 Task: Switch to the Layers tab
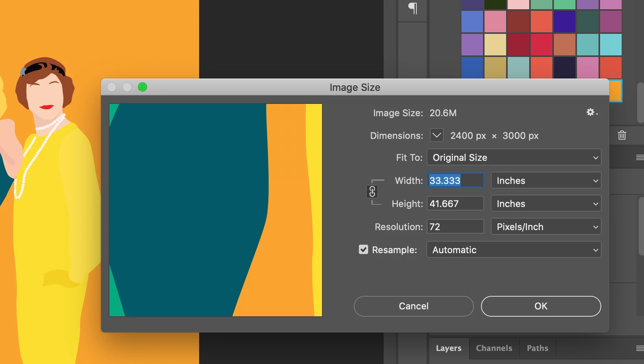[449, 348]
